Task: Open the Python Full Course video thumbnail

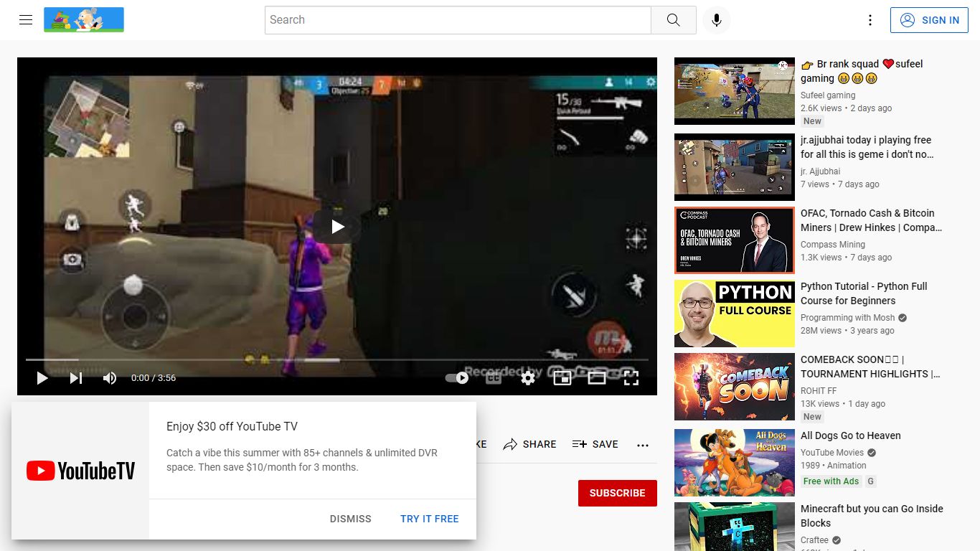Action: [735, 314]
